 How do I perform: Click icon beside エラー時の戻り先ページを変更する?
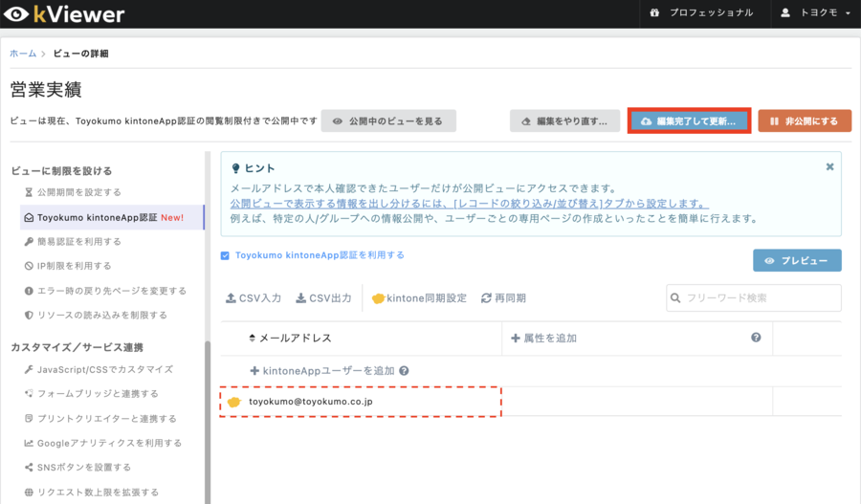(x=29, y=291)
